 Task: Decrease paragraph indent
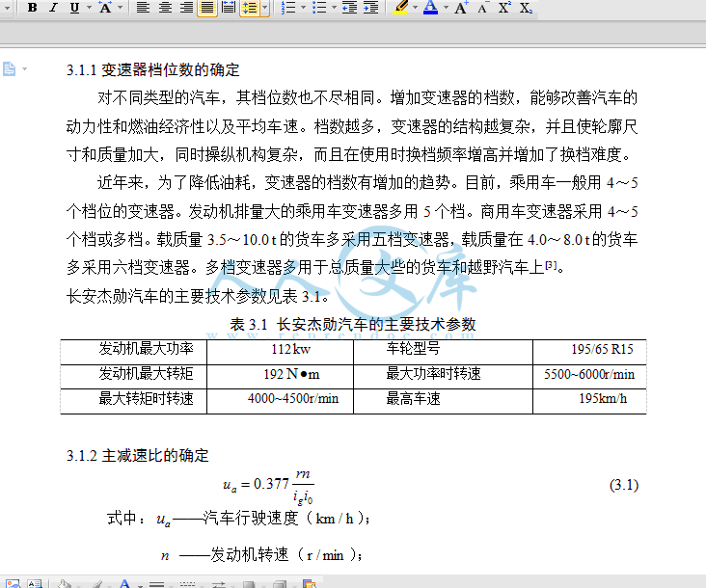(349, 7)
